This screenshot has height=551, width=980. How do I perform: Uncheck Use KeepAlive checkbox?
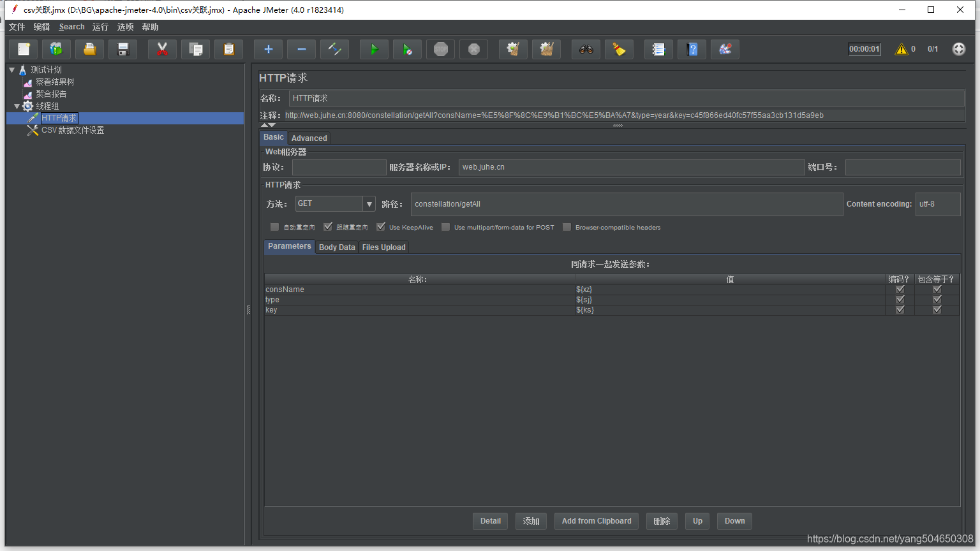381,227
